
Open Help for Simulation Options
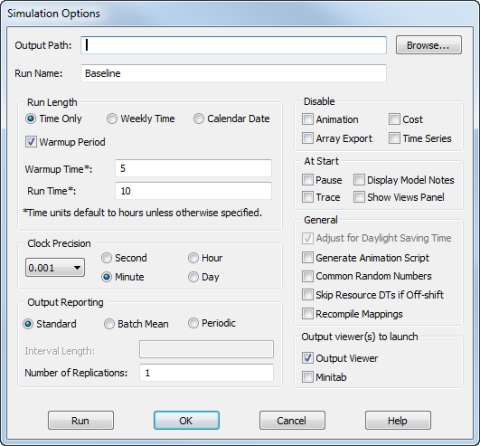point(398,420)
